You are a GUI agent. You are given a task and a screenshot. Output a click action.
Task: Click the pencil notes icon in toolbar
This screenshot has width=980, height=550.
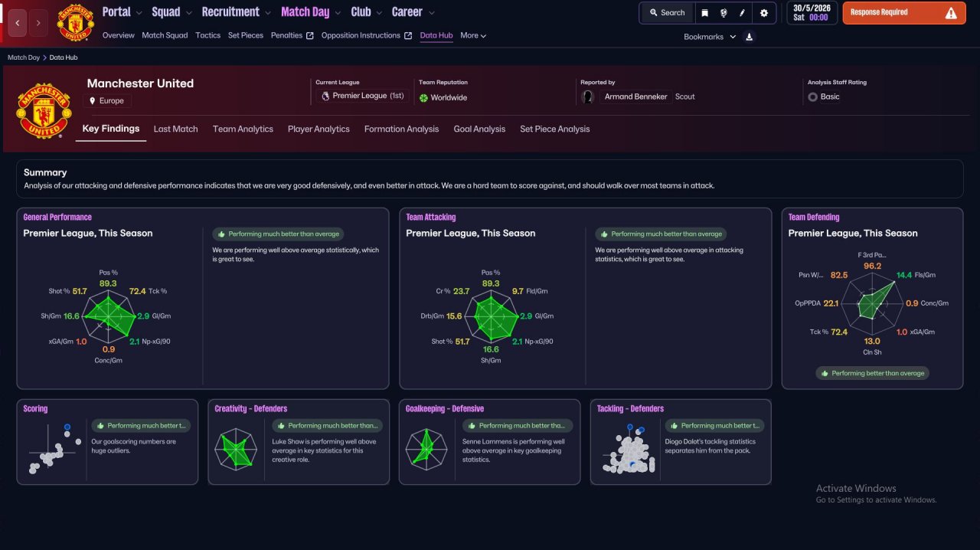743,13
